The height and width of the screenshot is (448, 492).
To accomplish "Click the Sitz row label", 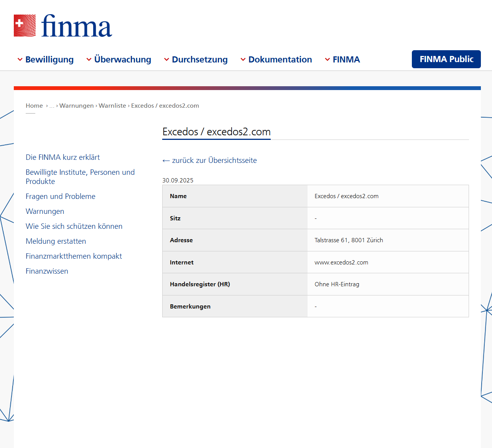I will point(175,218).
